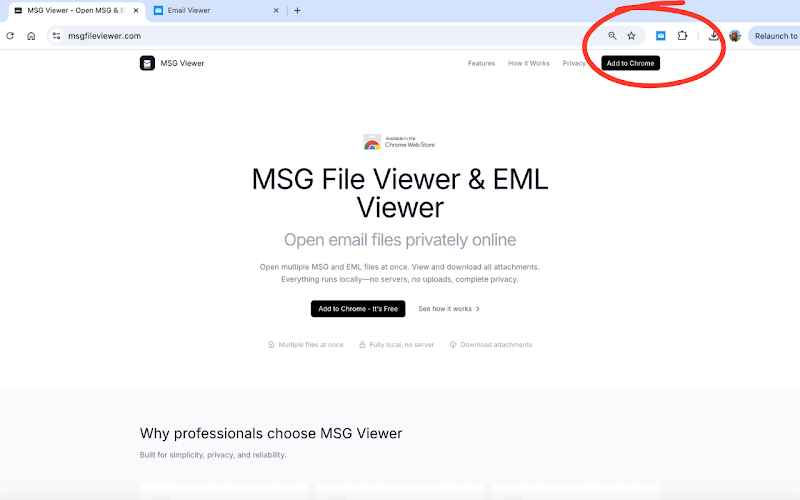
Task: Click the MSG Viewer logo icon
Action: (147, 63)
